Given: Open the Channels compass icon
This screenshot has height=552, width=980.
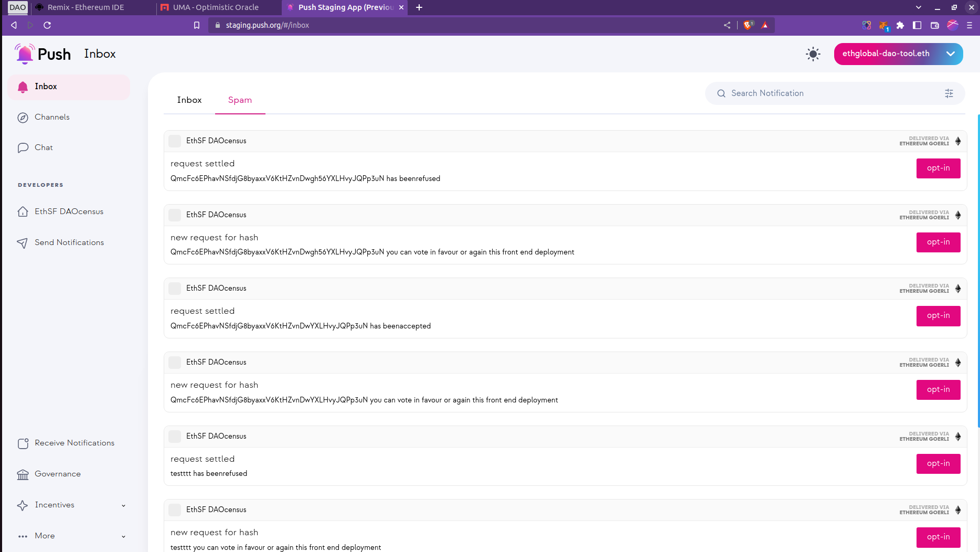Looking at the screenshot, I should (23, 118).
